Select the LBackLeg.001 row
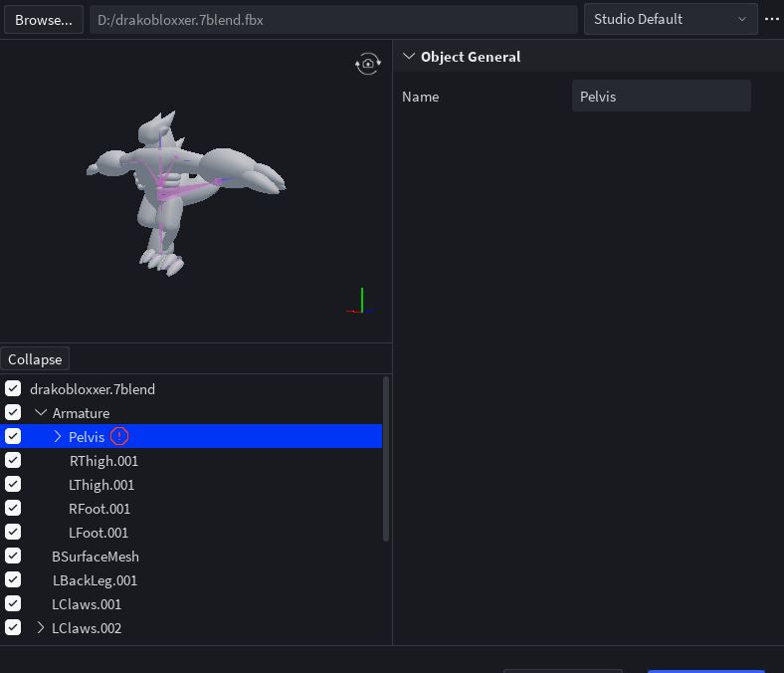 click(191, 580)
